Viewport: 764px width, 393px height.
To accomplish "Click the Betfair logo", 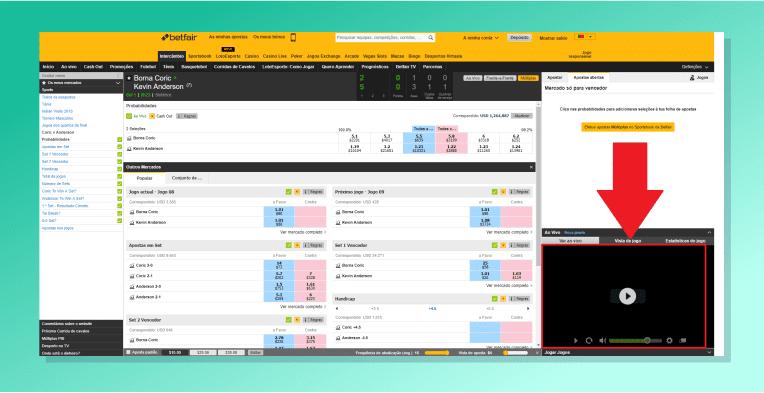I will (x=180, y=37).
